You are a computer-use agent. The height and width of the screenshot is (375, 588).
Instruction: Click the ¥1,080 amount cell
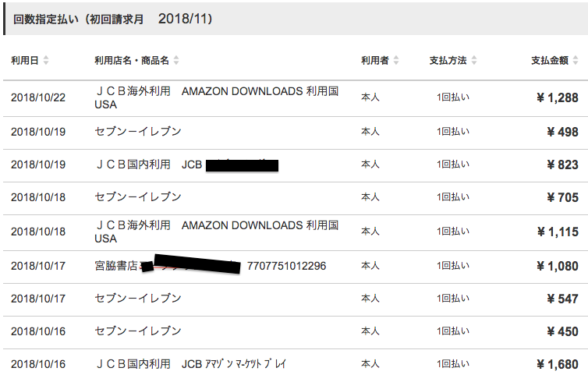[557, 266]
